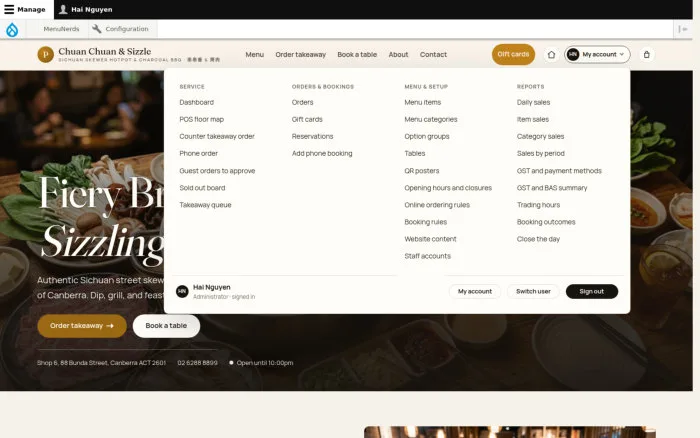Open the Hai Nguyen user toolbar tab
Viewport: 700px width, 438px height.
86,9
